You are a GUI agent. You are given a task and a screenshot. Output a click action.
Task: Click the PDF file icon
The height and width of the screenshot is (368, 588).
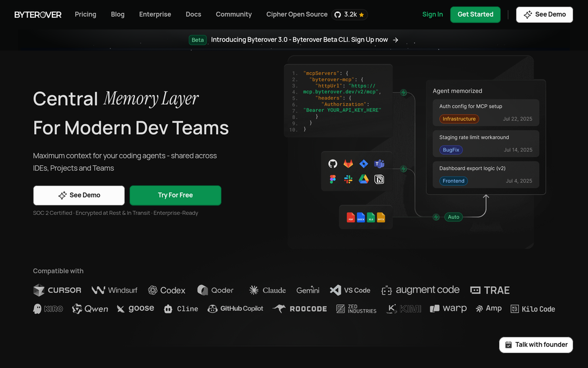[x=350, y=217]
